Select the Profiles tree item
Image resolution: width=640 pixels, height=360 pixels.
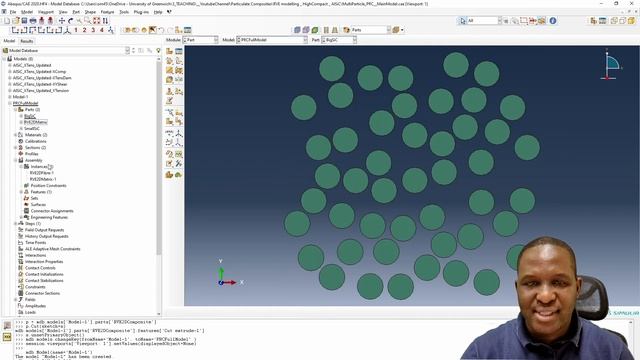[32, 154]
